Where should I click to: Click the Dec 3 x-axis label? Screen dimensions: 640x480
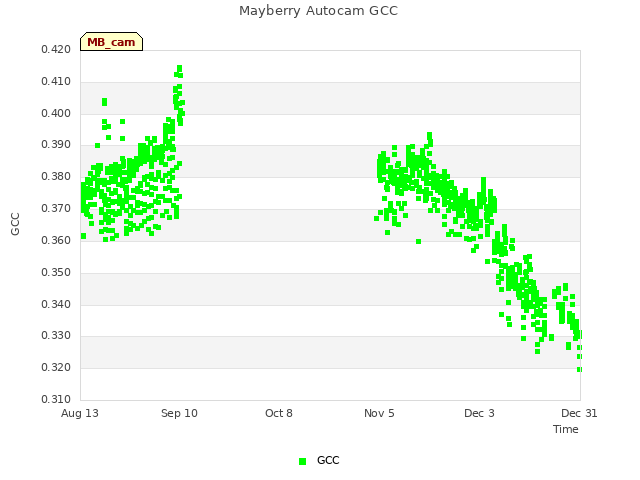[x=479, y=413]
